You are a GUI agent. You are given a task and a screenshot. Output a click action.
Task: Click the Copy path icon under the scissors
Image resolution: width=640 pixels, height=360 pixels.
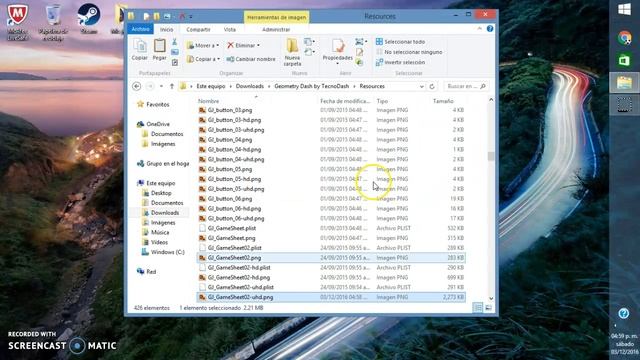click(175, 52)
